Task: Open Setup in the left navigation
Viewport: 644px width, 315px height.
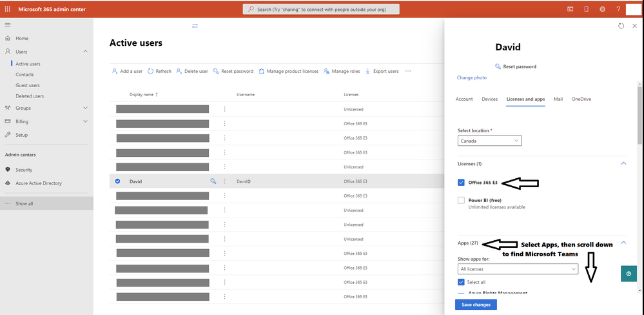Action: pos(21,135)
